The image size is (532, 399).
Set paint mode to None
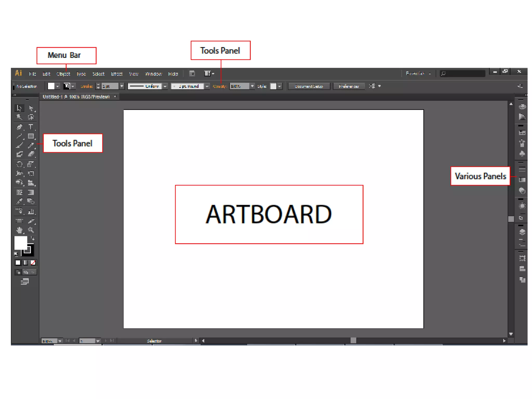click(33, 263)
